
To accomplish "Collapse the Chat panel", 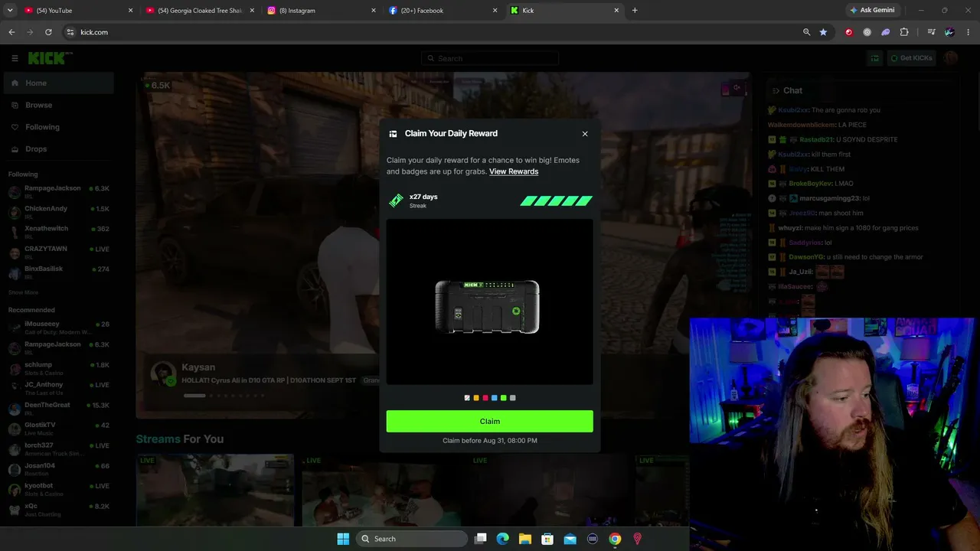I will point(775,90).
